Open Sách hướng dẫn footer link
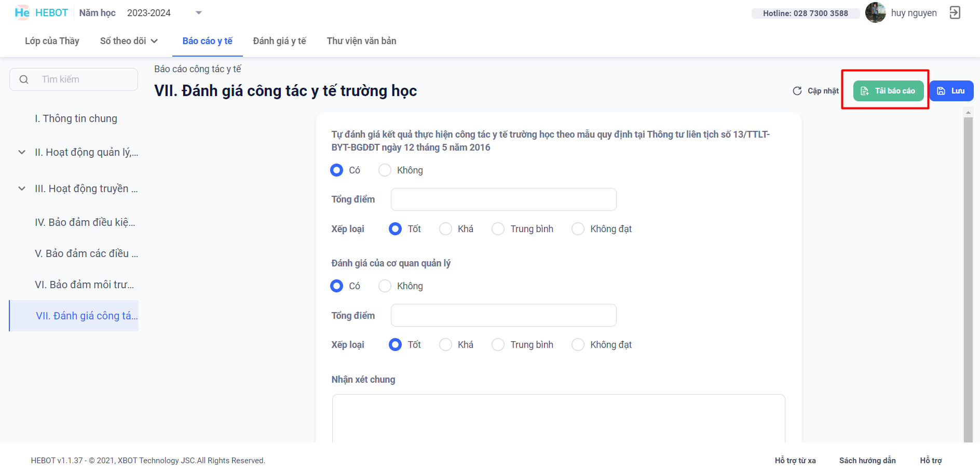This screenshot has height=471, width=980. (x=867, y=461)
